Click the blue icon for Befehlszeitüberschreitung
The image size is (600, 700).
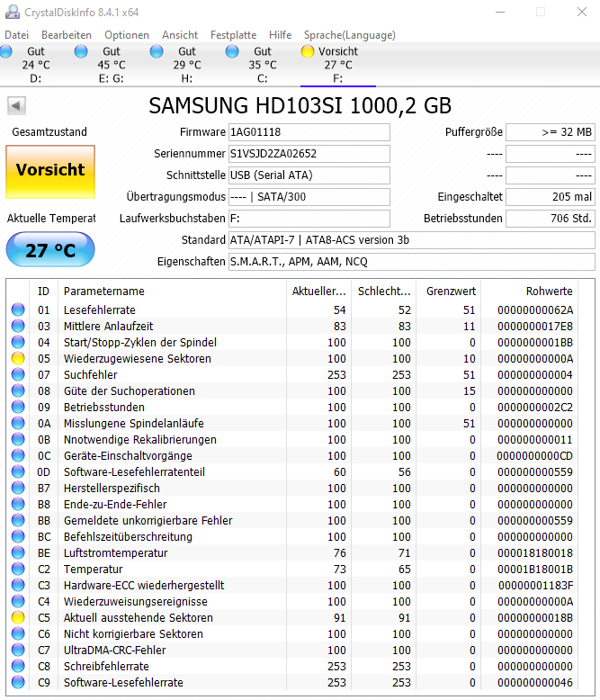pos(18,536)
